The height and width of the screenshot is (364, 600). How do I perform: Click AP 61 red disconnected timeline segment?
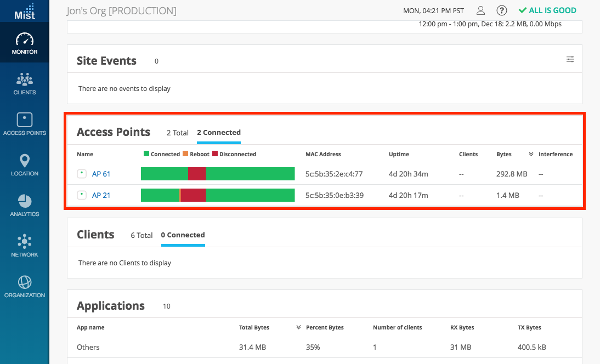click(197, 174)
